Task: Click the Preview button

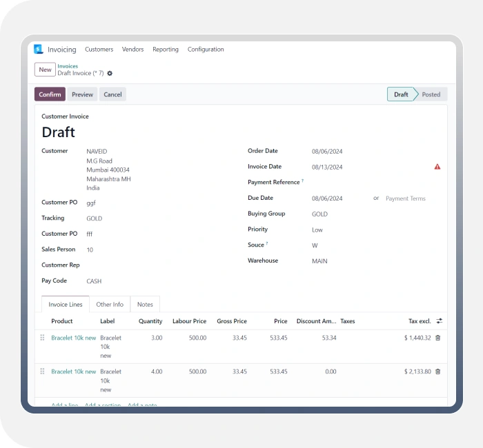Action: tap(82, 94)
